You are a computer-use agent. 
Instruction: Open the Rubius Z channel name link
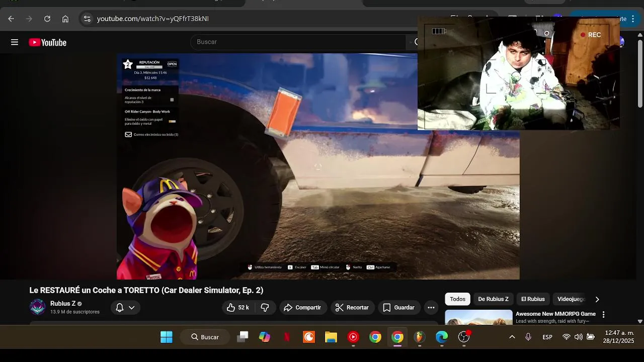click(x=63, y=304)
